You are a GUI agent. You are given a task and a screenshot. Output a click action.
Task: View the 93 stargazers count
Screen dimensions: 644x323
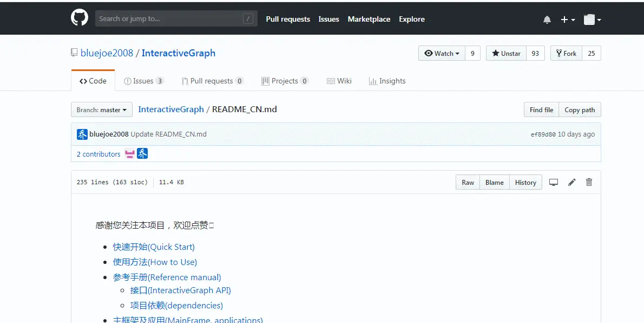535,53
